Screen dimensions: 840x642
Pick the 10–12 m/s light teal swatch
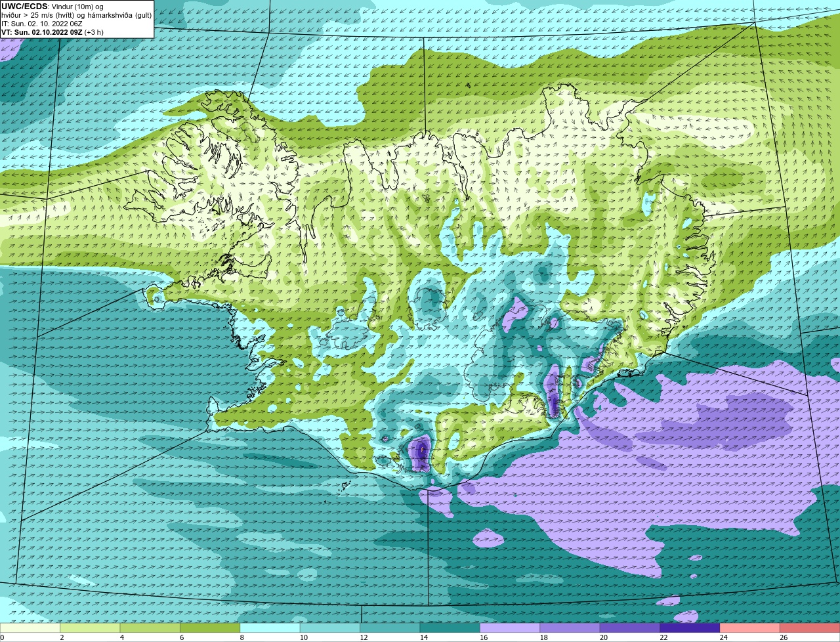(330, 628)
